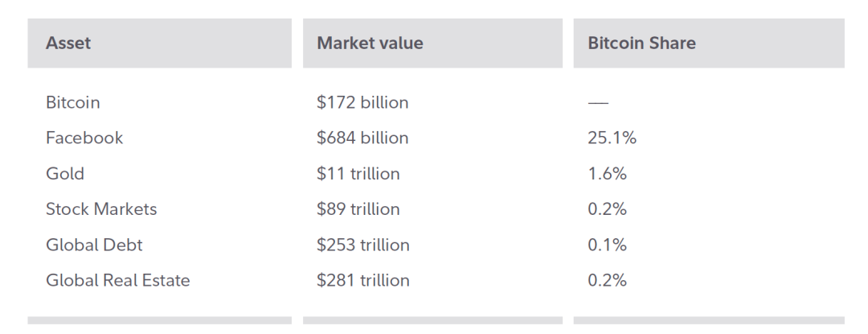
Task: Click the Bitcoin Share column header
Action: coord(641,43)
